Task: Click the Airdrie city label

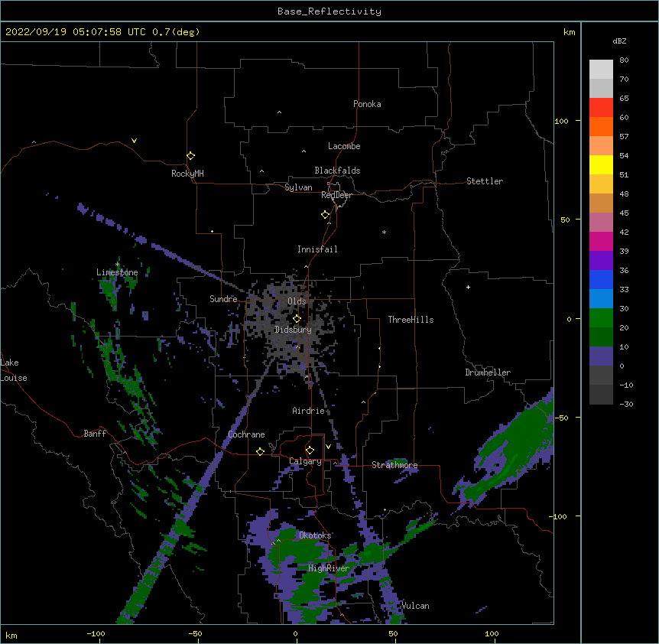Action: click(x=308, y=411)
